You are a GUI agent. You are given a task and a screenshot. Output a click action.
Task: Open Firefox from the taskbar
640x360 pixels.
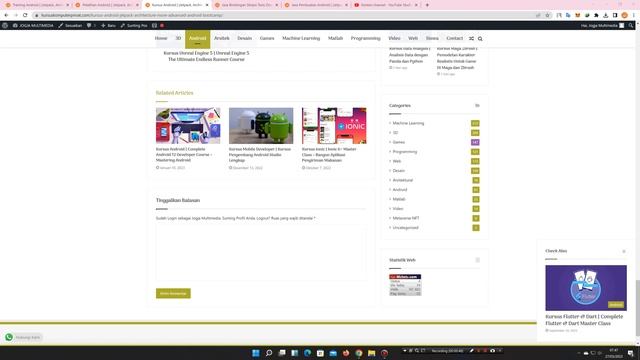tap(346, 353)
